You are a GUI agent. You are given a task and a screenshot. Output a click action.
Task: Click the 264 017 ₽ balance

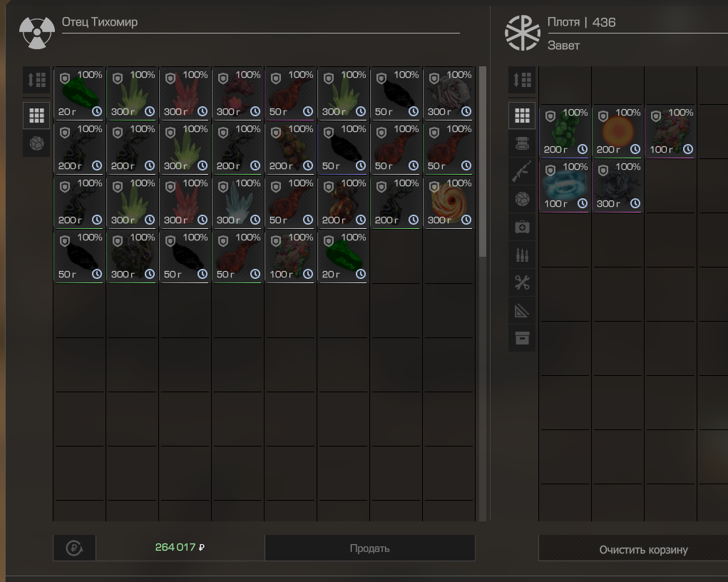pos(180,547)
